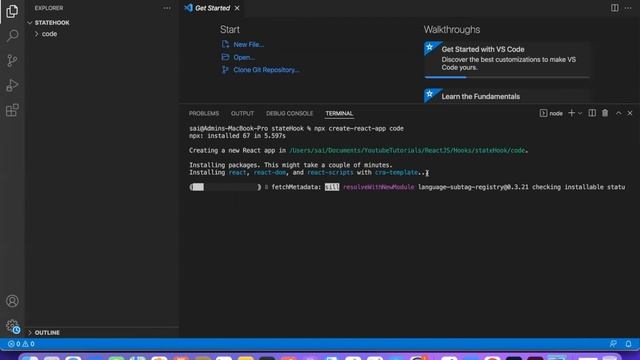Click the Open link
The image size is (640, 360).
tap(244, 58)
